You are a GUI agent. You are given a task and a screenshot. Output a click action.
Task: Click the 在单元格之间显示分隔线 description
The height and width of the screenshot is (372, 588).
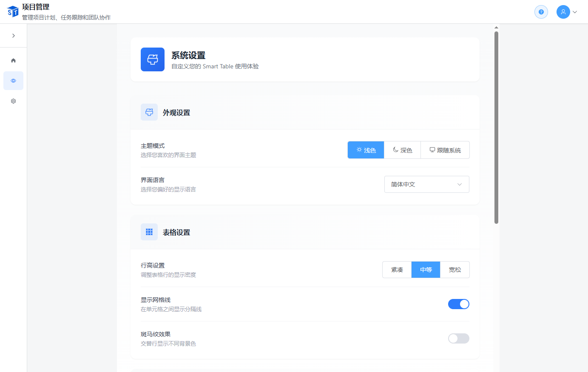point(171,309)
